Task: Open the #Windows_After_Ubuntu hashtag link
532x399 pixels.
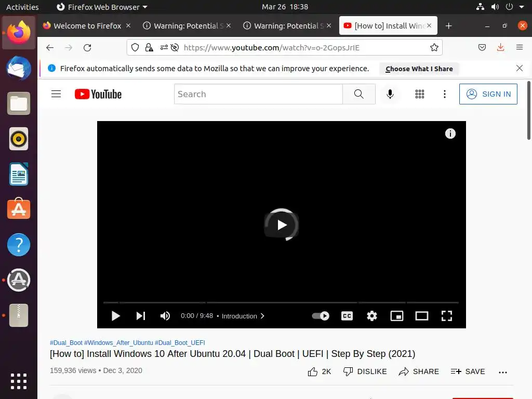Action: coord(118,343)
